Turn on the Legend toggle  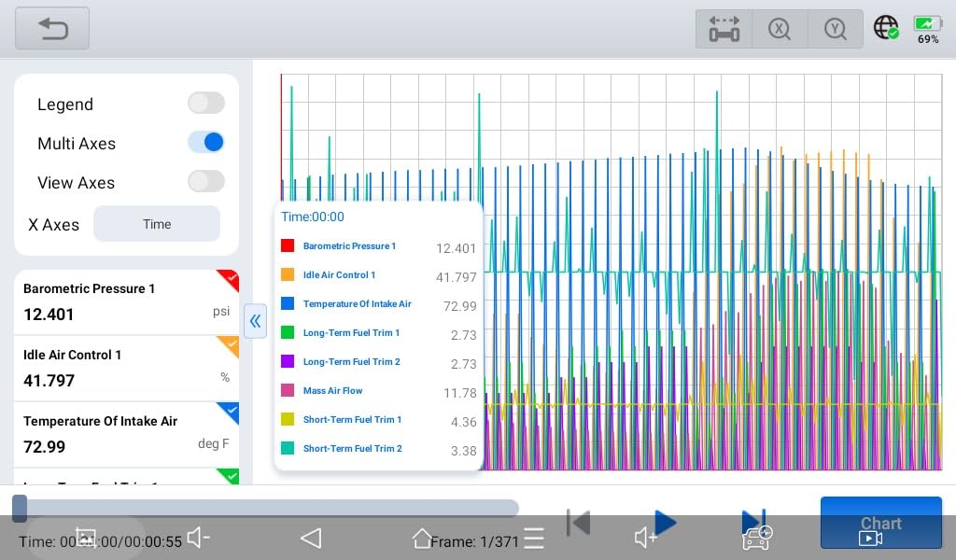pos(205,104)
